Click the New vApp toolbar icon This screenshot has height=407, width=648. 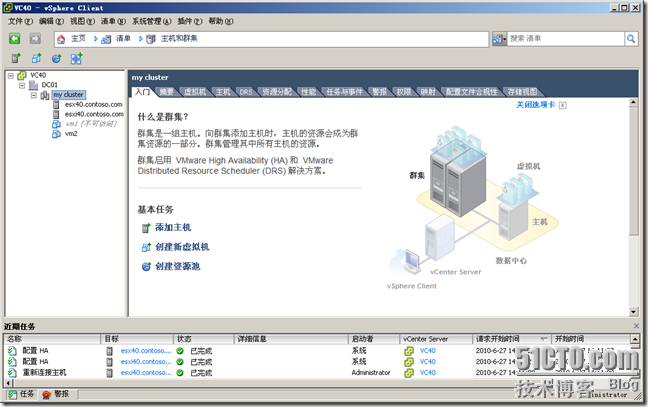pos(76,59)
